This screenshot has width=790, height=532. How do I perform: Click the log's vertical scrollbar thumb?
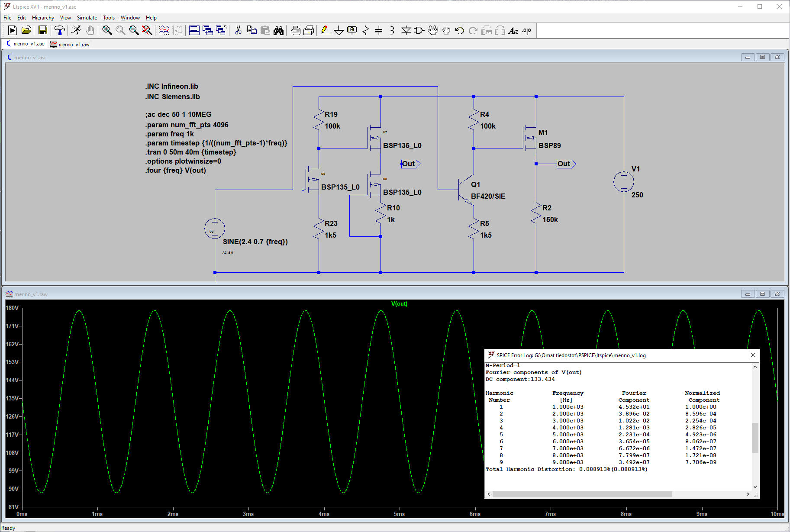(x=755, y=438)
